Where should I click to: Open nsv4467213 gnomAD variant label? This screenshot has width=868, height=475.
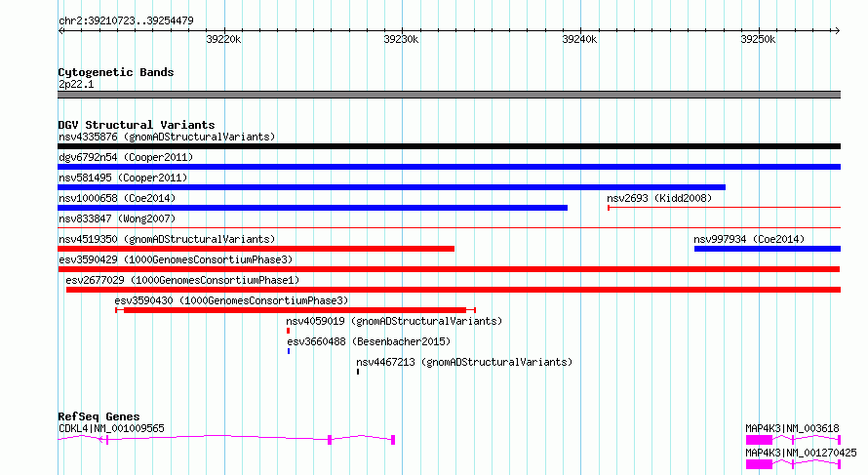click(464, 362)
